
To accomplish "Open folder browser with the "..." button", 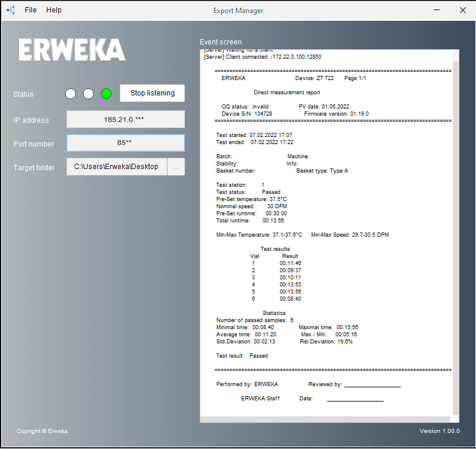I will [x=176, y=167].
